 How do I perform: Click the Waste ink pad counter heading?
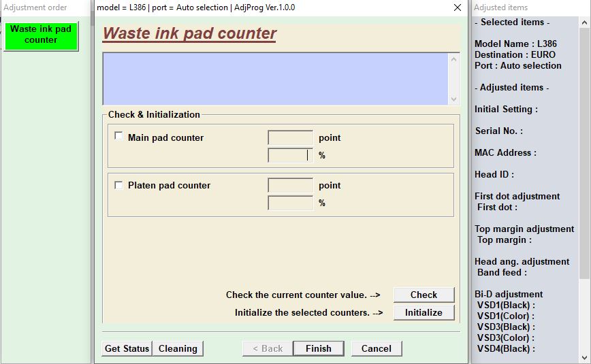(189, 33)
